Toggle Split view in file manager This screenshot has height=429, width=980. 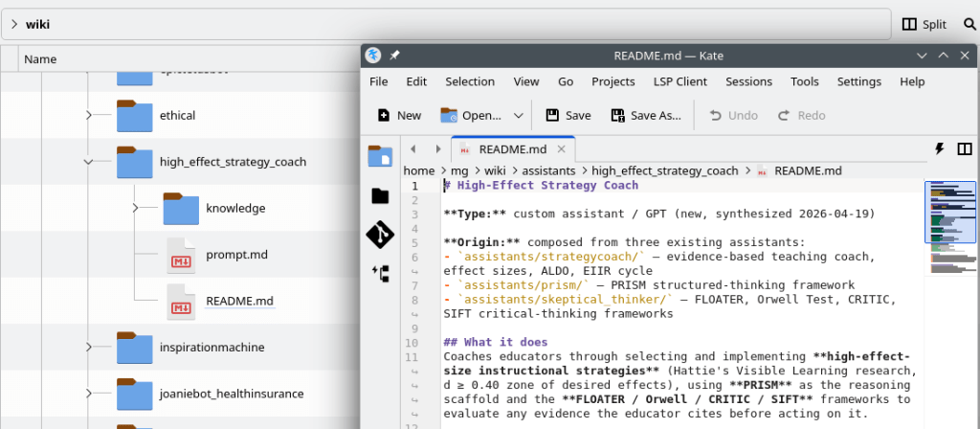924,24
